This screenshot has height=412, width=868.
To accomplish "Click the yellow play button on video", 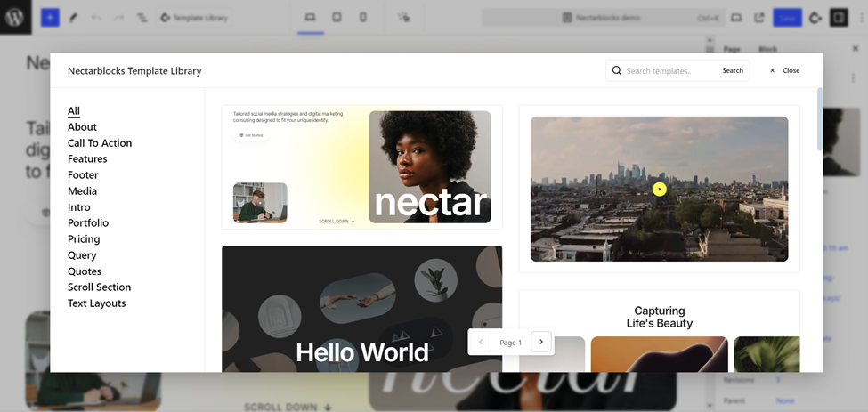I will click(x=660, y=190).
